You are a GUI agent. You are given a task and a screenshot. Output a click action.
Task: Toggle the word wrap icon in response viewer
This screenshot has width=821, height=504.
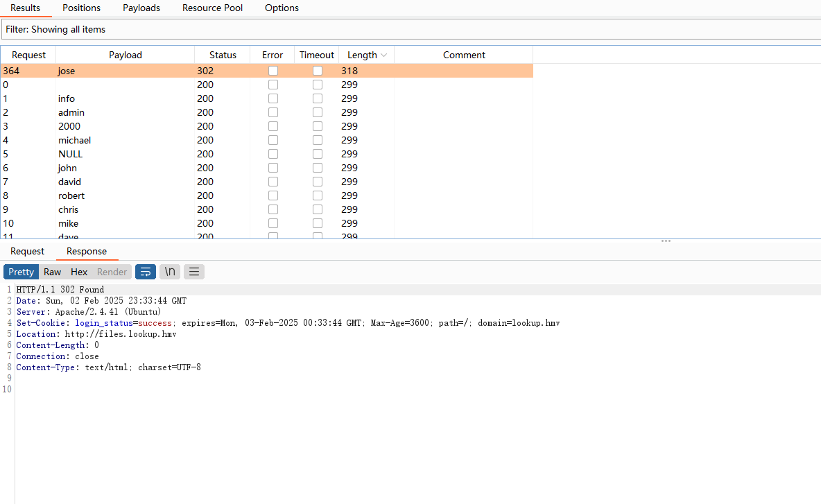click(146, 272)
